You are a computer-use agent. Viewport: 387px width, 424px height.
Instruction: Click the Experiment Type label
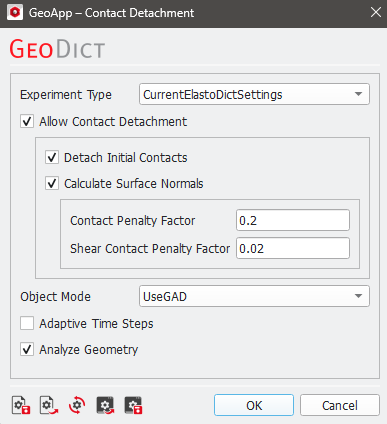coord(66,95)
